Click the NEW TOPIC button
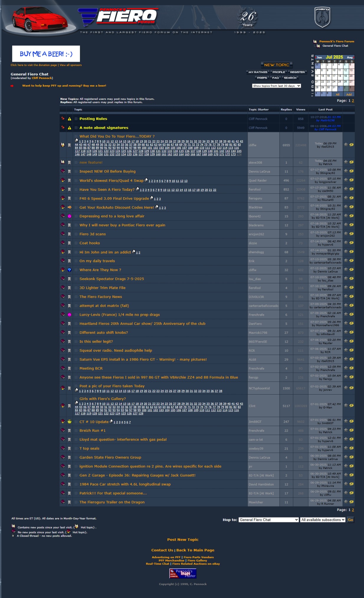364x598 pixels. [x=276, y=65]
